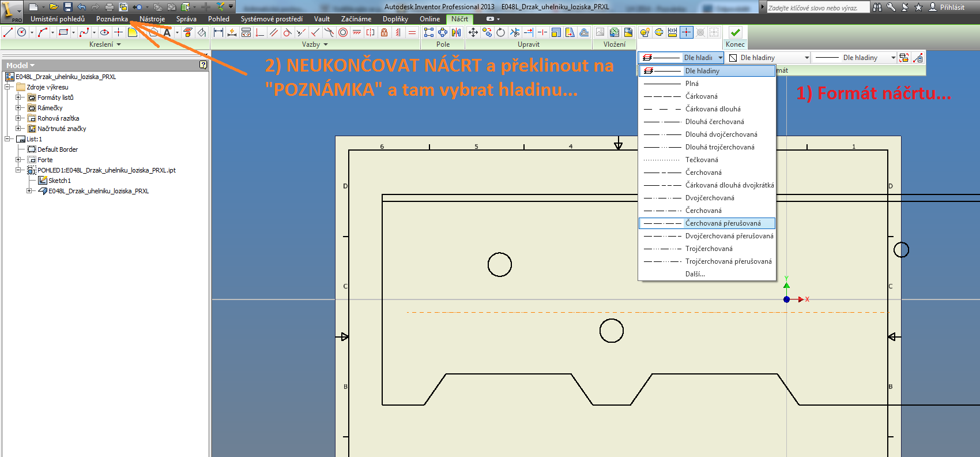Expand the Rohová razítka node
The height and width of the screenshot is (457, 980).
coord(18,118)
